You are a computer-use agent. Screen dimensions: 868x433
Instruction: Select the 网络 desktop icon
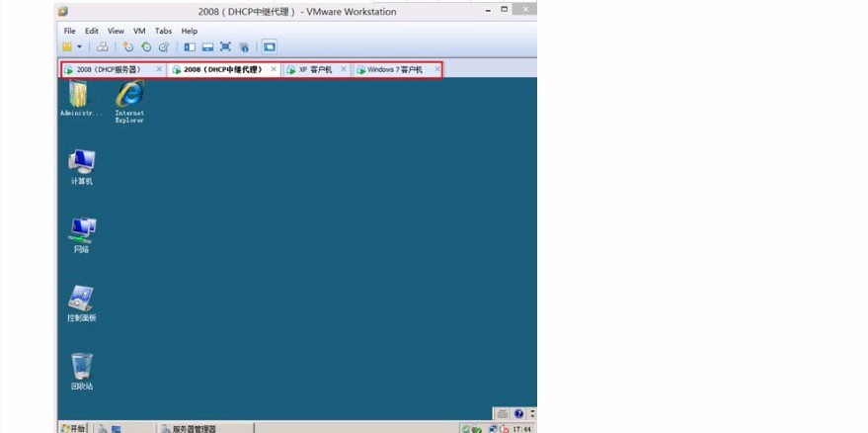coord(81,235)
